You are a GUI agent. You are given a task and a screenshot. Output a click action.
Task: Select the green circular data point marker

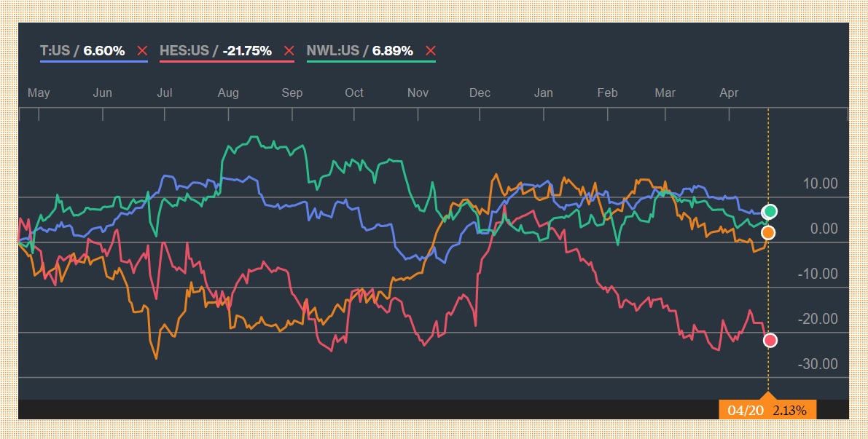[770, 212]
